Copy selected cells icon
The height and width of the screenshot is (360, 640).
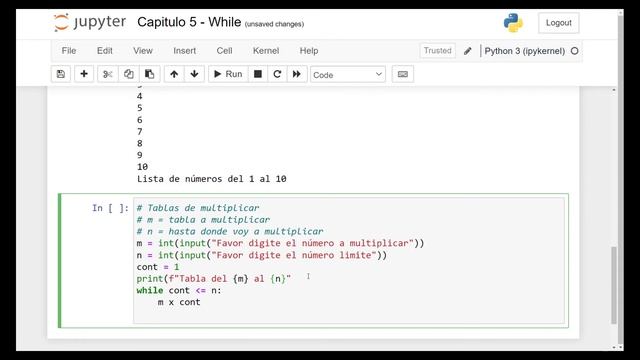pos(129,74)
